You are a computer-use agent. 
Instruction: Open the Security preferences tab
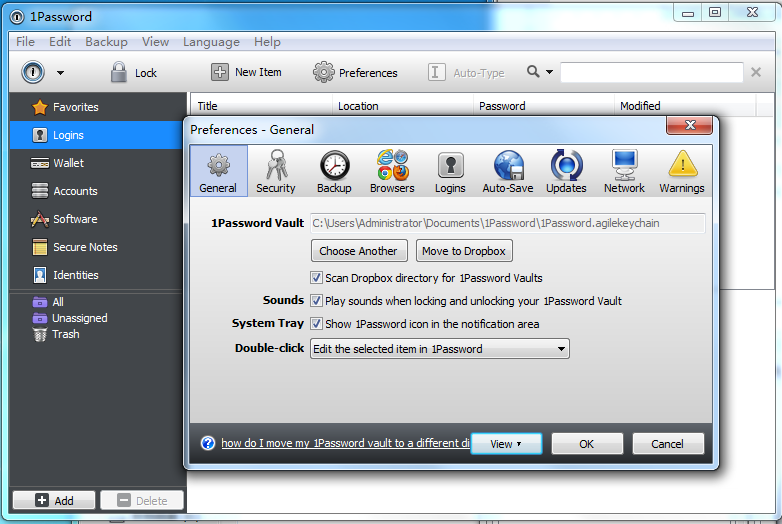[275, 171]
